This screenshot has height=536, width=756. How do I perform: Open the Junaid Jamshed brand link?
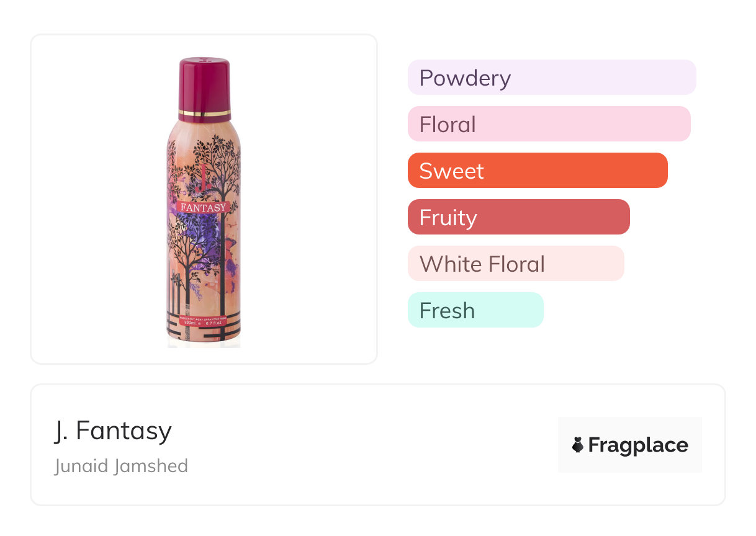point(121,466)
